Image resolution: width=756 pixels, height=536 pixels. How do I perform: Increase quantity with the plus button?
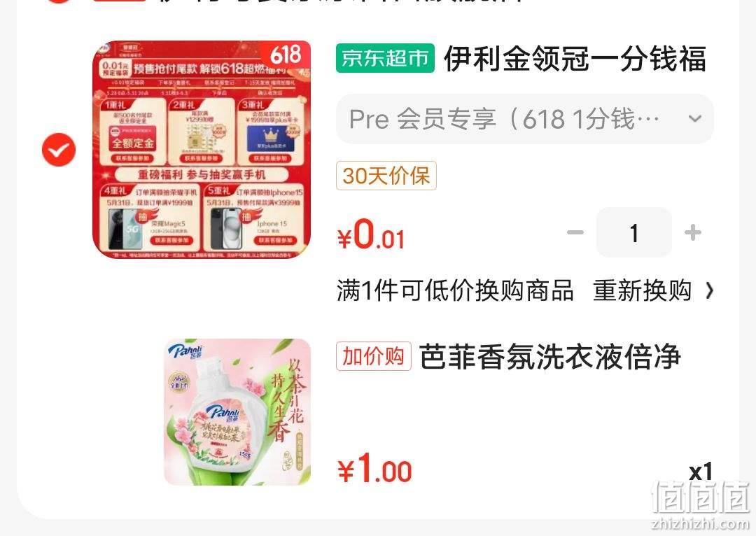point(693,233)
